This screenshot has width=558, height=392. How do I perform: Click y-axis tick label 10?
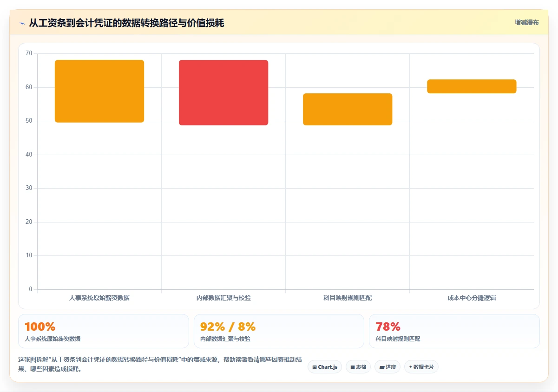[29, 255]
